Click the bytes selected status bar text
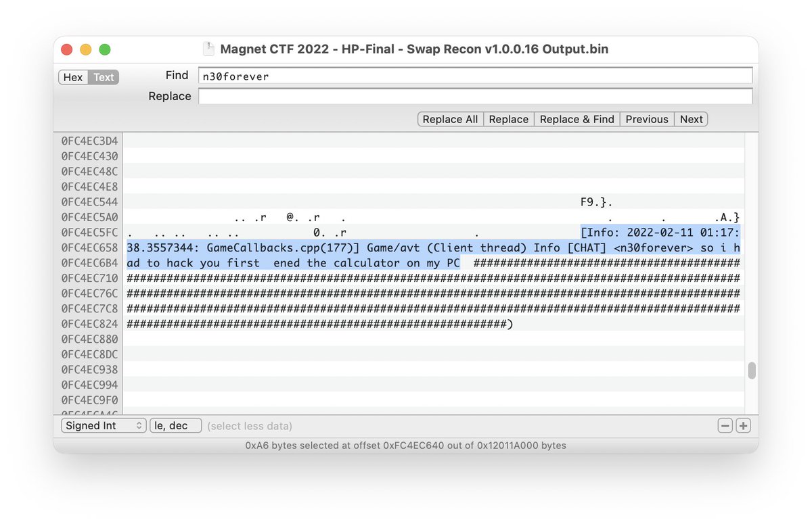The image size is (812, 524). [x=406, y=446]
